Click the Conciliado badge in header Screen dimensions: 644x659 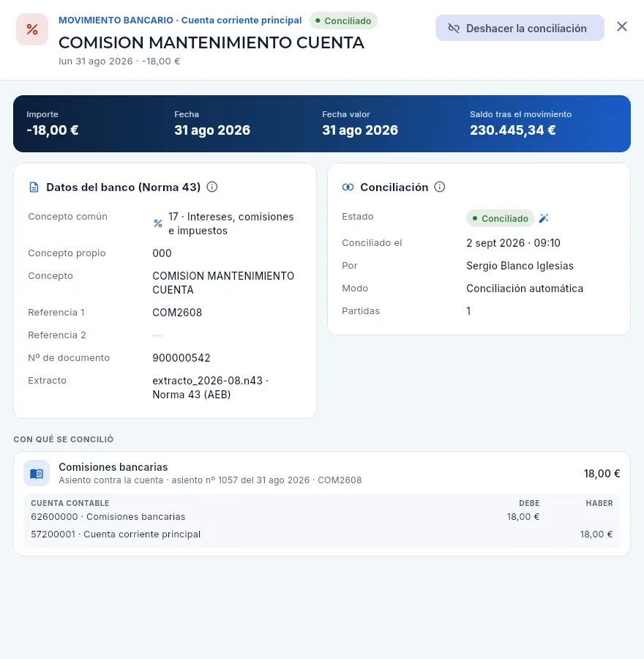343,21
